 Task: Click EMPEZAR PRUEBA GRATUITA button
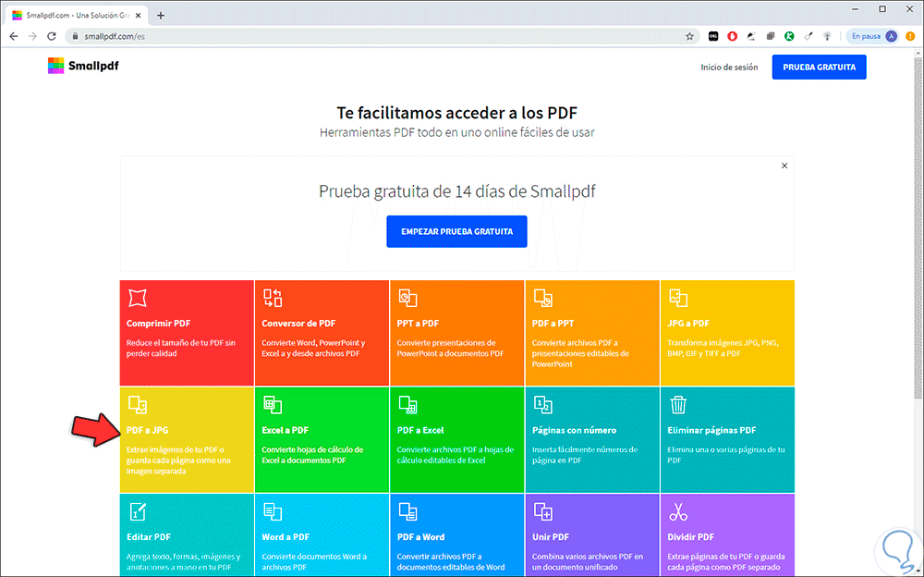click(x=456, y=231)
